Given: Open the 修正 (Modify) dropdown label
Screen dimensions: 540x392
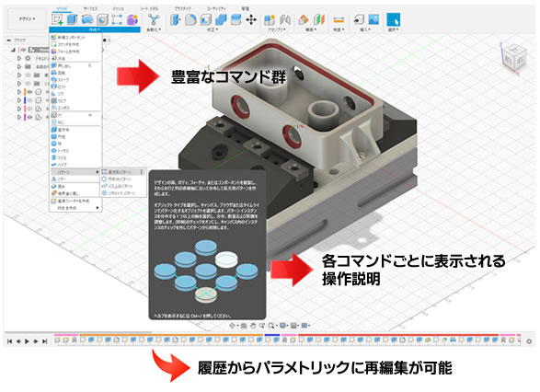Looking at the screenshot, I should coord(213,30).
